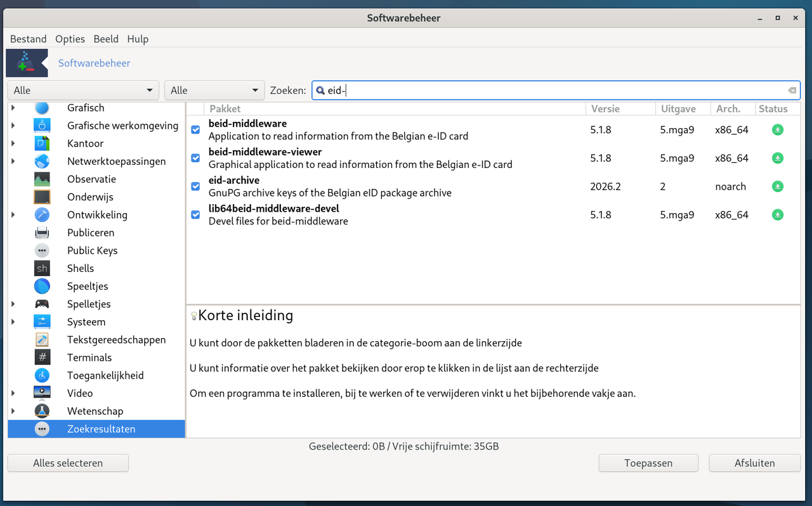Click the Publiceren printer icon

click(x=42, y=233)
